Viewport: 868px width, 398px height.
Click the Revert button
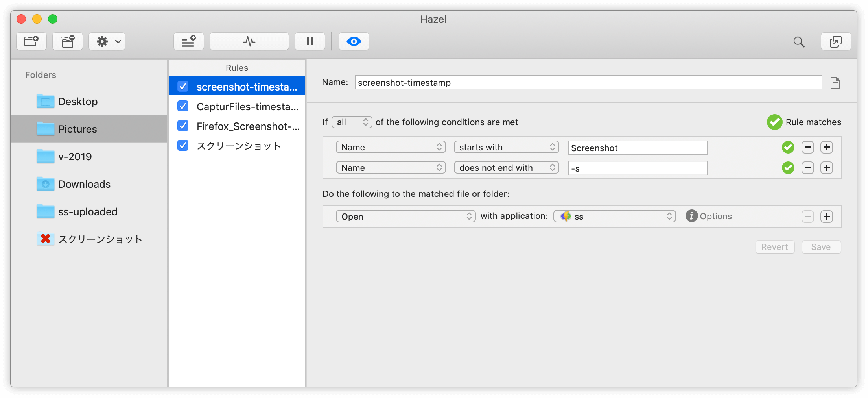click(775, 247)
